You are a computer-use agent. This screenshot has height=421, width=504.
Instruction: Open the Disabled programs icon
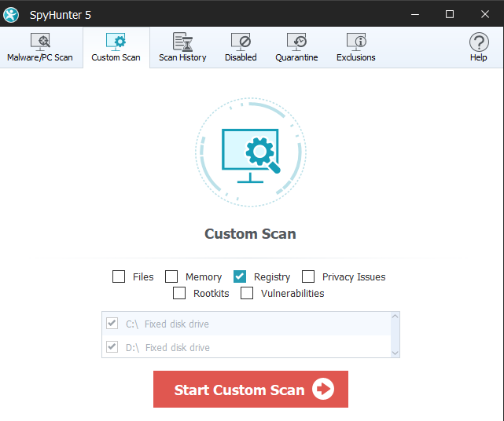[x=241, y=42]
